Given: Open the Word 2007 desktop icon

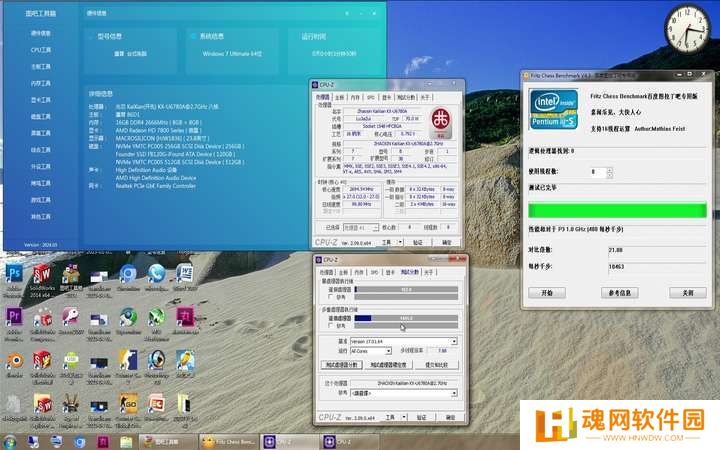Looking at the screenshot, I should coord(185,274).
